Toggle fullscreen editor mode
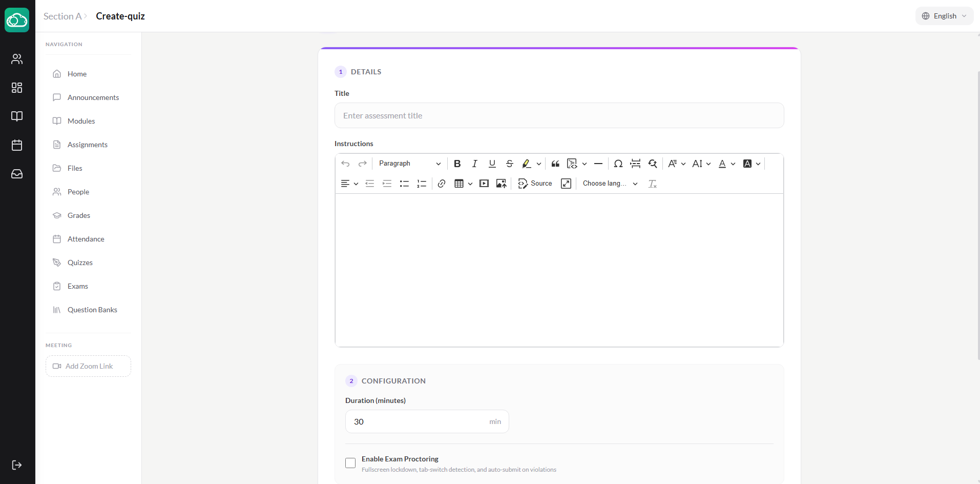980x484 pixels. [x=566, y=184]
